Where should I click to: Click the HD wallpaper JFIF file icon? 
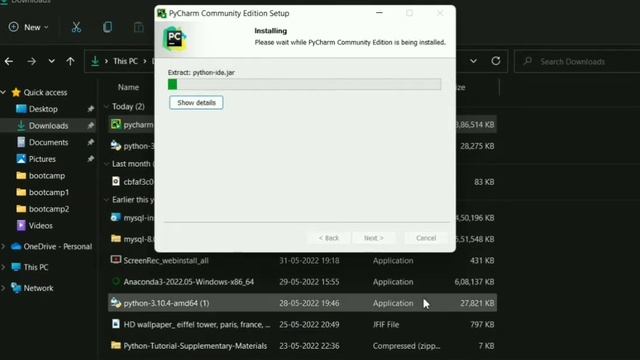[116, 324]
